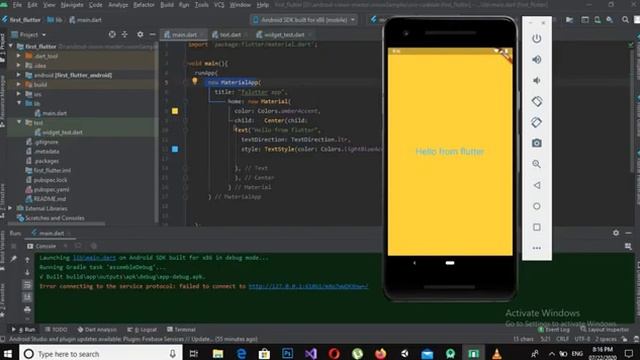Click amber color swatch in editor gutter
The height and width of the screenshot is (360, 640).
click(x=175, y=111)
